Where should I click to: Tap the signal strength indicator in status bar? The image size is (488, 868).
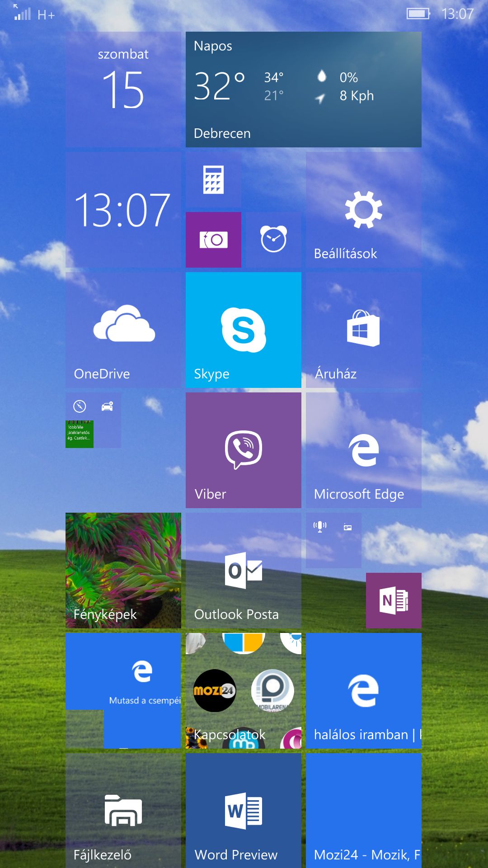[x=22, y=13]
